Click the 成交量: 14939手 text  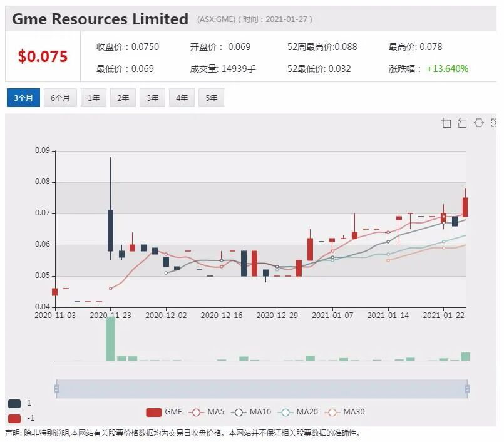(223, 69)
